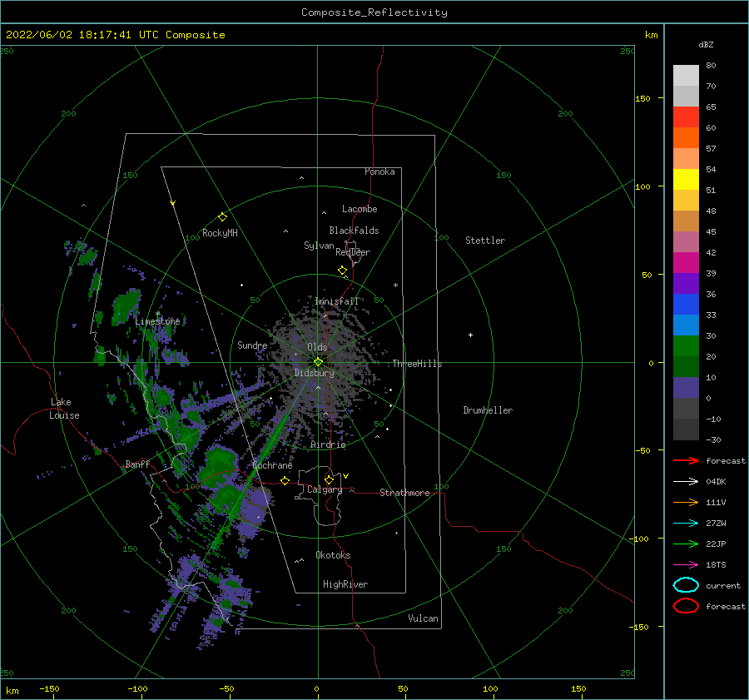Select the red forecast ellipse icon
This screenshot has height=700, width=749.
(x=686, y=606)
